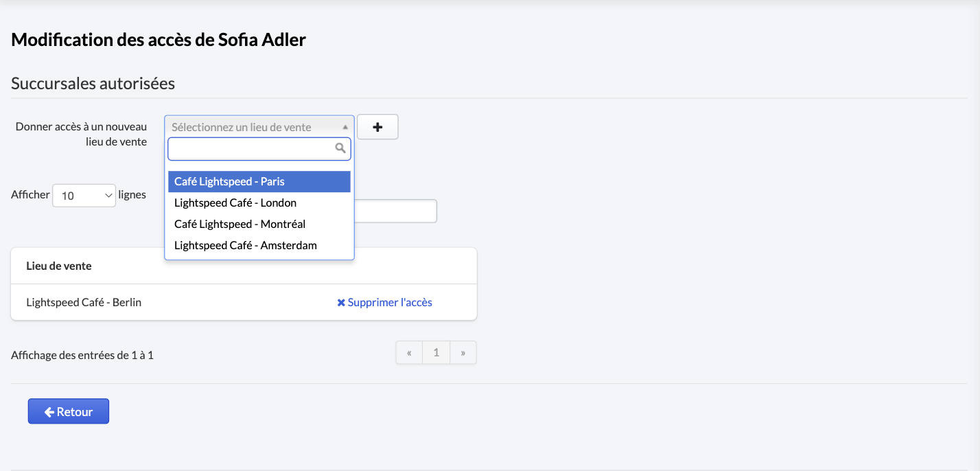Focus the dropdown search text field
980x471 pixels.
click(x=259, y=149)
